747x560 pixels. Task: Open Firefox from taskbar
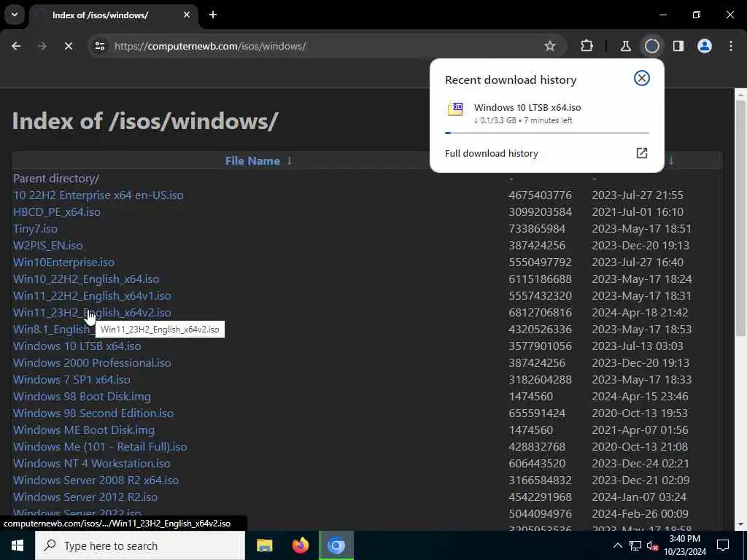pyautogui.click(x=300, y=545)
